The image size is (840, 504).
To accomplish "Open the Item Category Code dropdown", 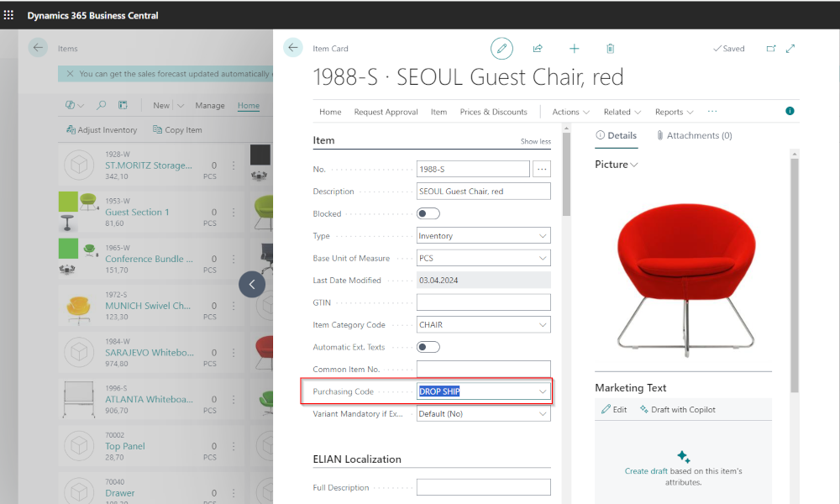I will point(543,324).
